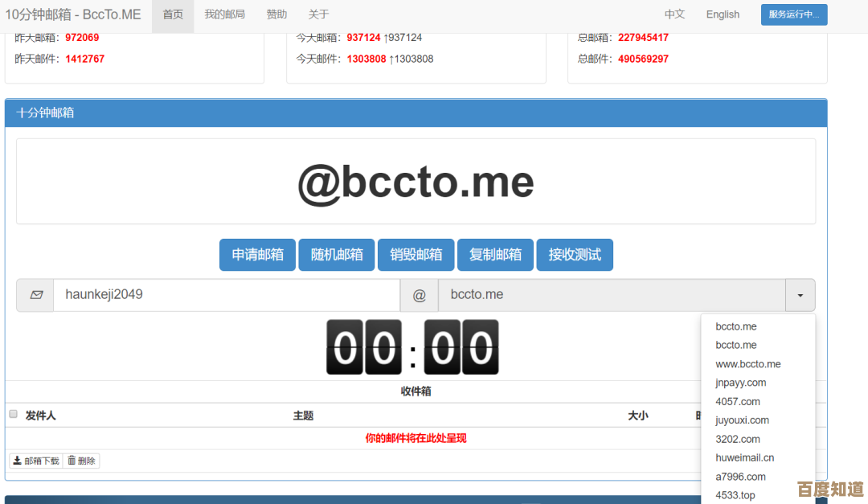Click the 申请邮箱 button
Screen dimensions: 868x504
point(257,255)
